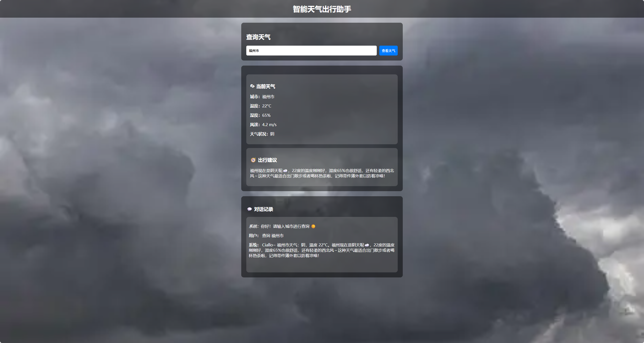The width and height of the screenshot is (644, 343).
Task: Click the 查询天气 heading
Action: tap(258, 37)
